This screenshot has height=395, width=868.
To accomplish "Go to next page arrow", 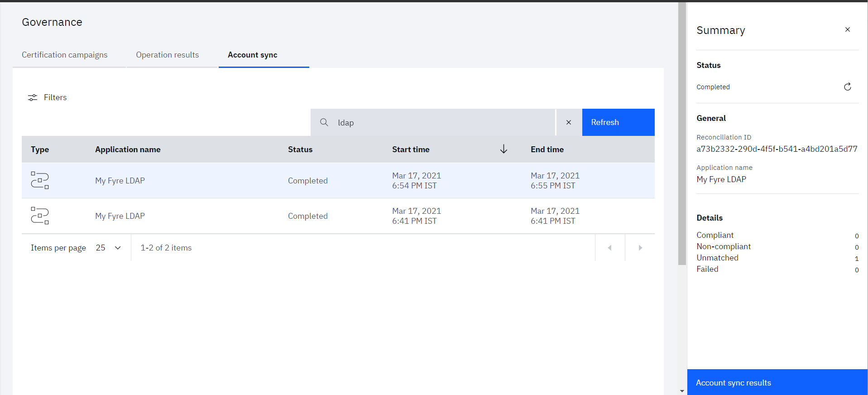I will tap(640, 248).
